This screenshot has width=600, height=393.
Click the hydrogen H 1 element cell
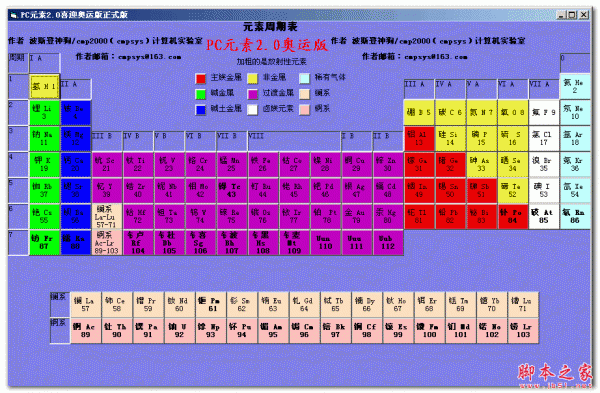(x=44, y=86)
